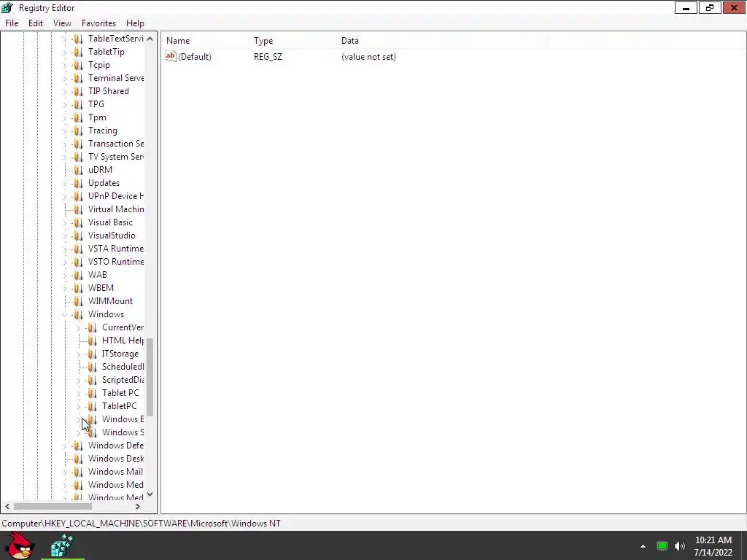Screen dimensions: 747x560
Task: Select the Windows Defe tree key
Action: [x=116, y=446]
